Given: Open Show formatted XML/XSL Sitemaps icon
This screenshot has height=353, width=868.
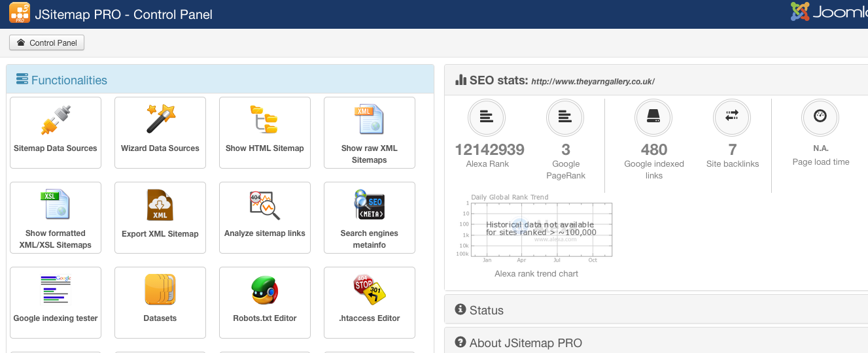Looking at the screenshot, I should pos(56,204).
